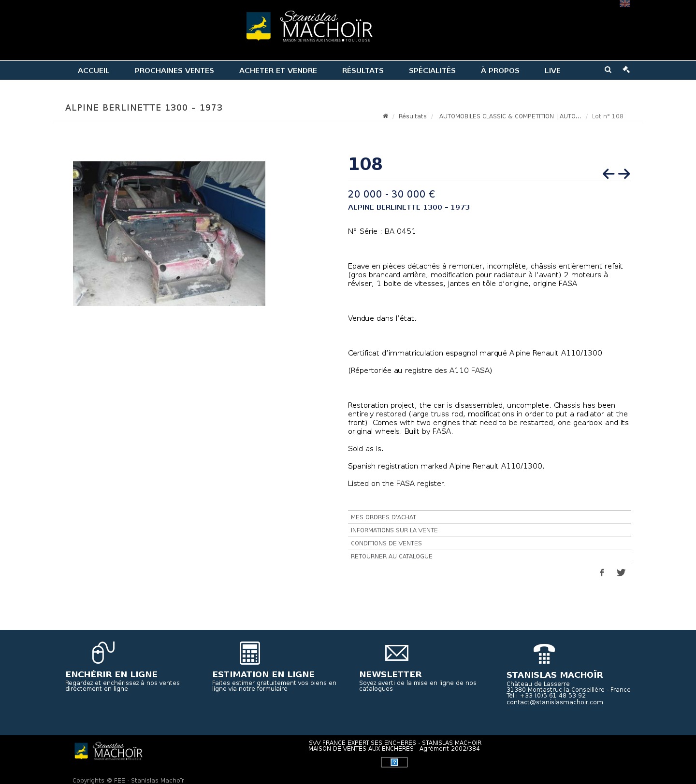This screenshot has height=784, width=696.
Task: Click the Agrément 2002/384 footer text
Action: [x=449, y=749]
